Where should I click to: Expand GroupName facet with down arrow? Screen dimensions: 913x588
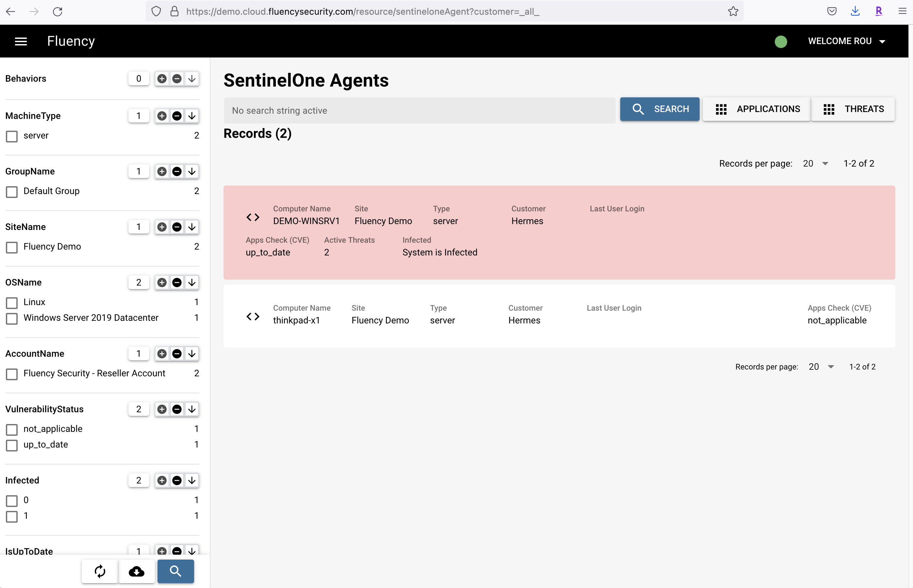coord(192,171)
